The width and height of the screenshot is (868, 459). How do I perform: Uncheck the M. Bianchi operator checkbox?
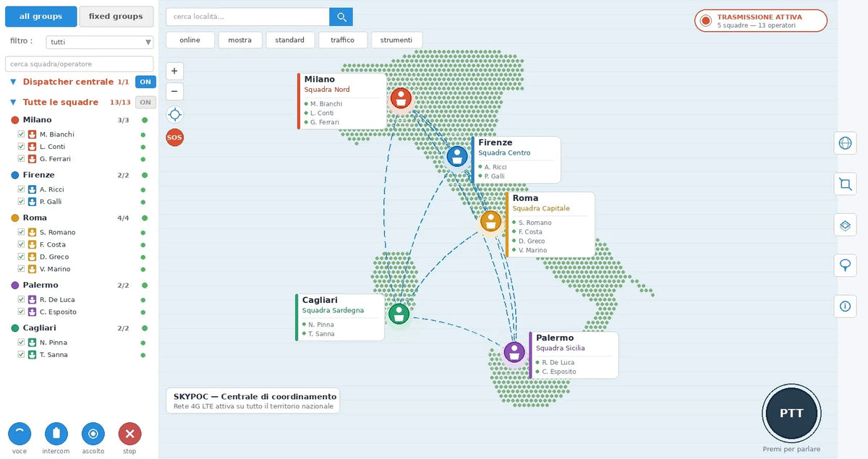(21, 134)
